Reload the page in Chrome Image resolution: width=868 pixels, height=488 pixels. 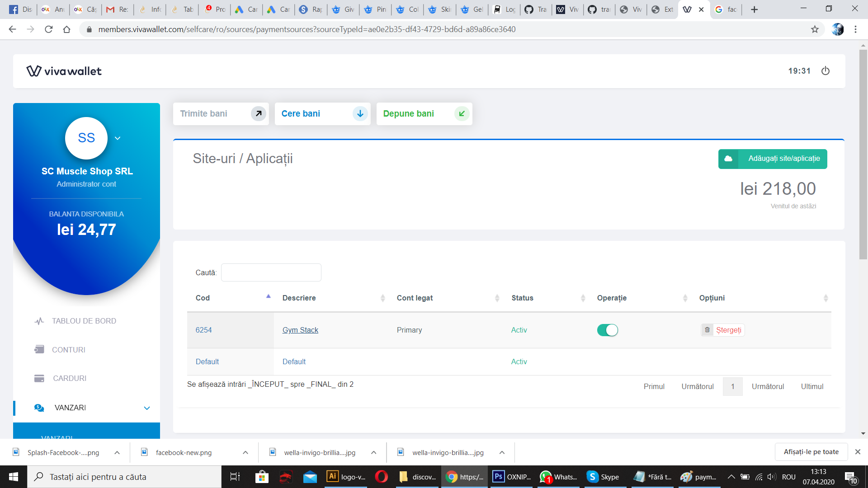tap(49, 29)
